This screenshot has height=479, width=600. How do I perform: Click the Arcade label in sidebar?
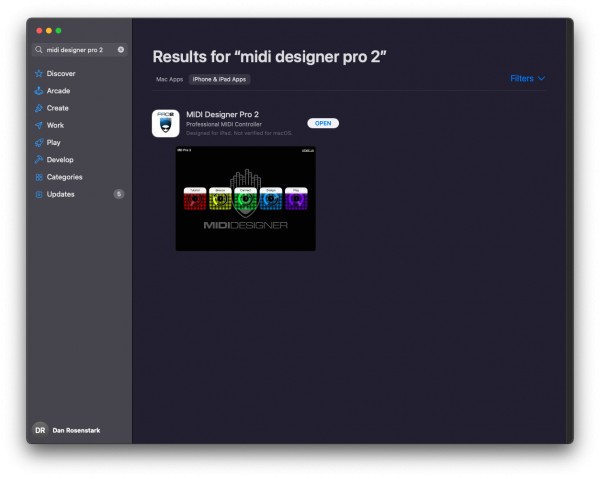coord(58,91)
